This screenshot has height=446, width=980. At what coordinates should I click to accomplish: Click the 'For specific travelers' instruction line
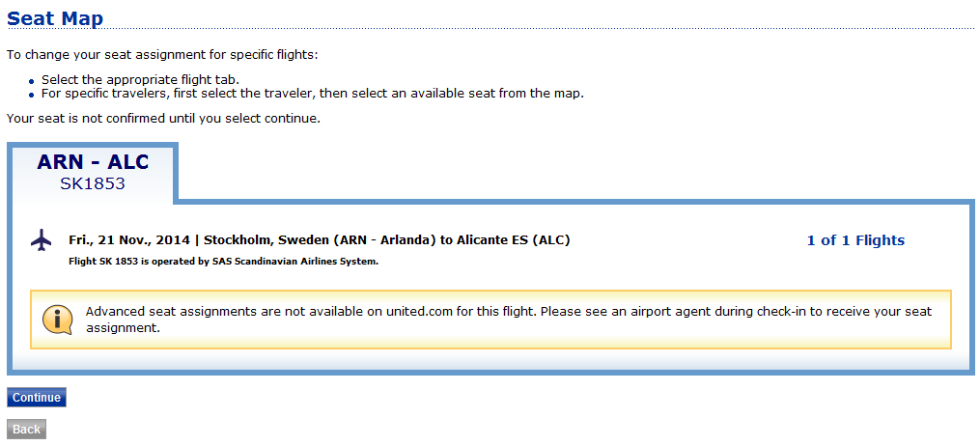[313, 94]
